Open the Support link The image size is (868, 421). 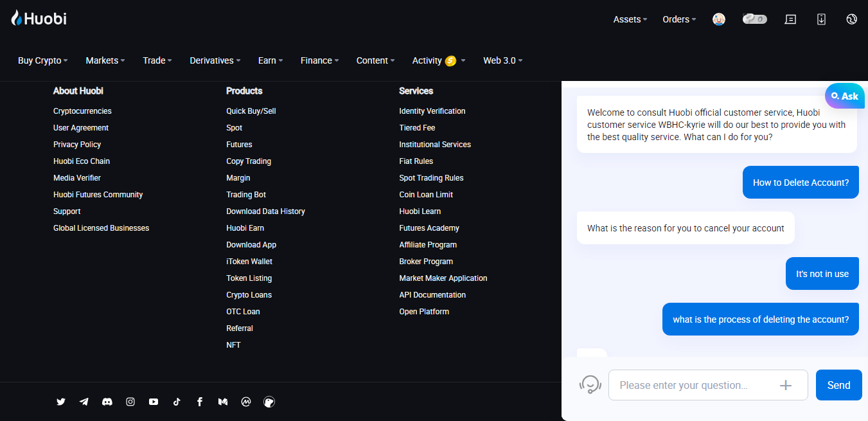click(67, 211)
